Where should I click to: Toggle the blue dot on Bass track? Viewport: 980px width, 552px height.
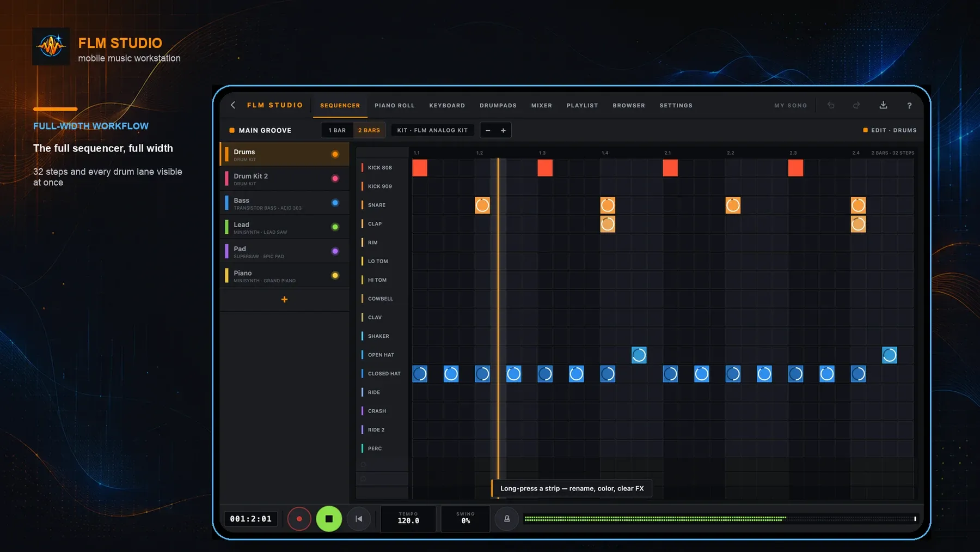point(335,203)
